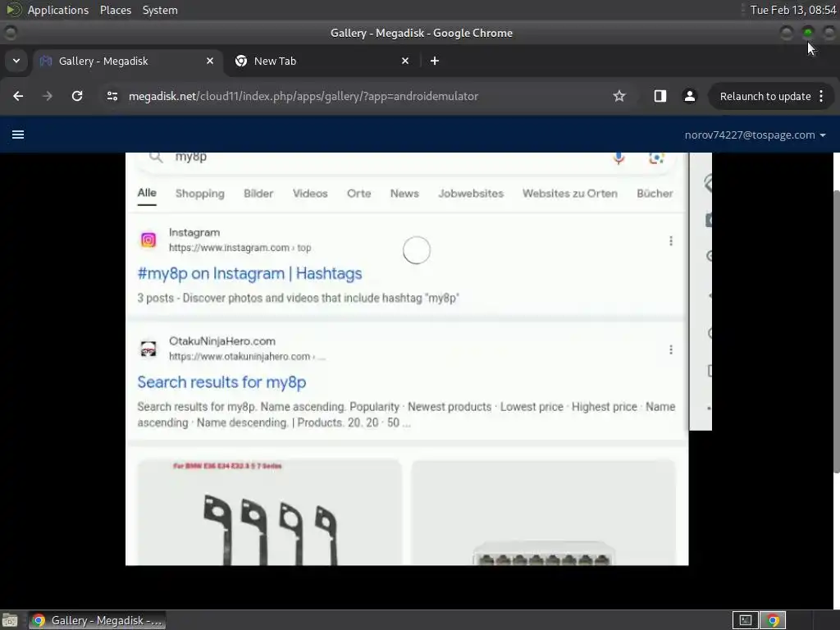Go back in browser history
840x630 pixels.
[18, 96]
